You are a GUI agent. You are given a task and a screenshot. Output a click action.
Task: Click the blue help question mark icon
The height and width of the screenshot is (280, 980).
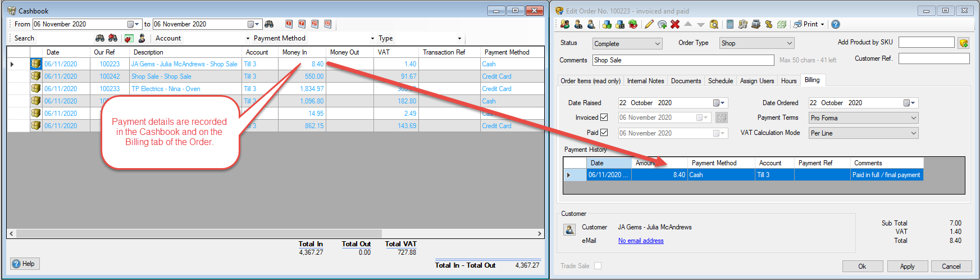click(x=836, y=24)
